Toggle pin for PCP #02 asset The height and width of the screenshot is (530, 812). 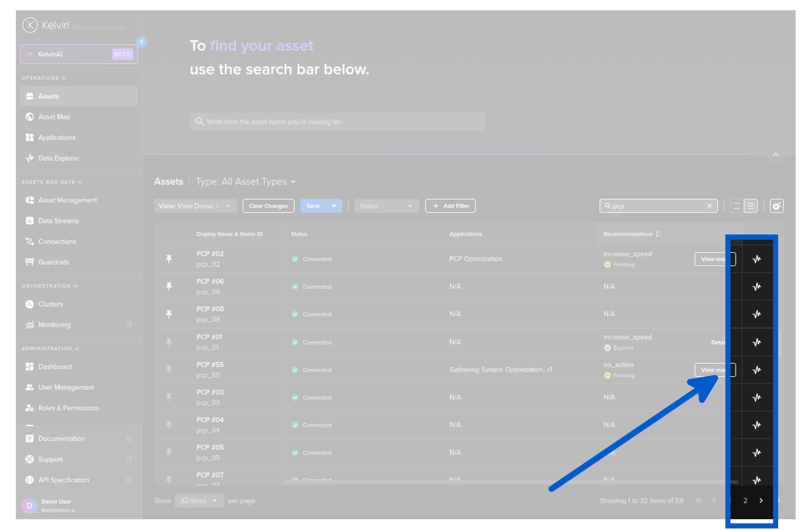pos(169,259)
